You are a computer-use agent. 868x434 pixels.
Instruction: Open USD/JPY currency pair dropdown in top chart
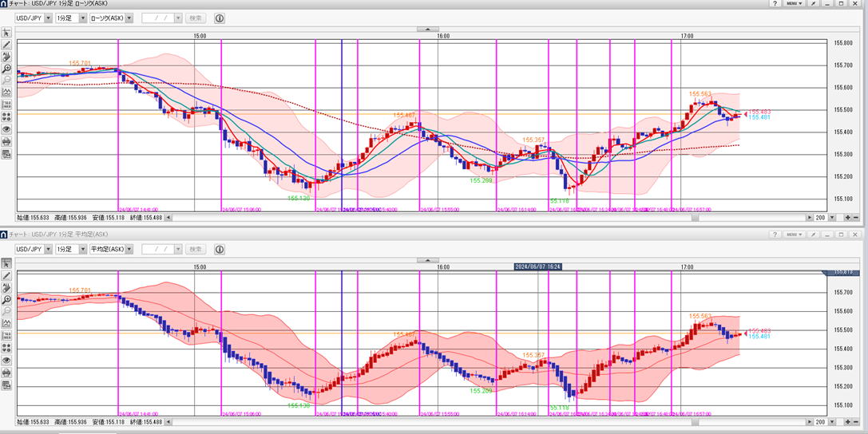[34, 18]
